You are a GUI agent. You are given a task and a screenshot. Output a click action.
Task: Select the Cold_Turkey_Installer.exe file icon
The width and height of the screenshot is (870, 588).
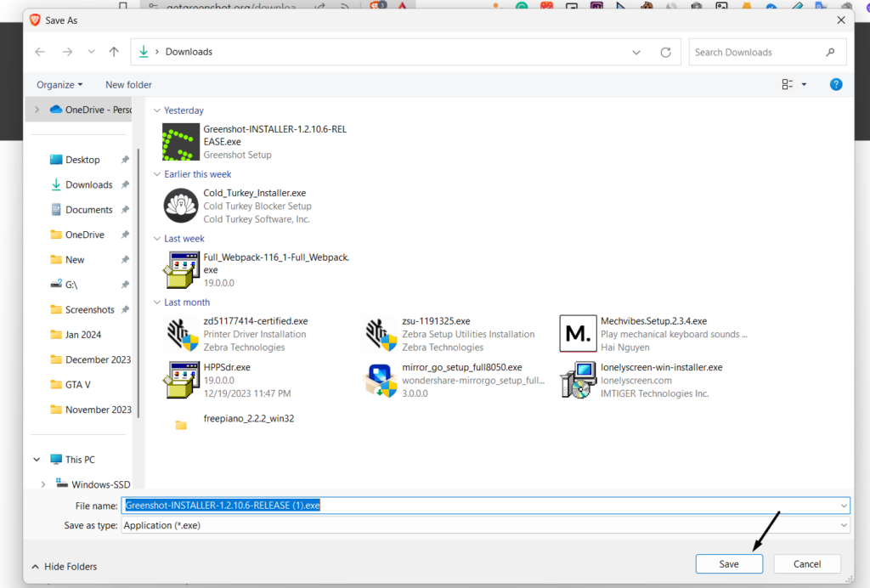pyautogui.click(x=181, y=206)
